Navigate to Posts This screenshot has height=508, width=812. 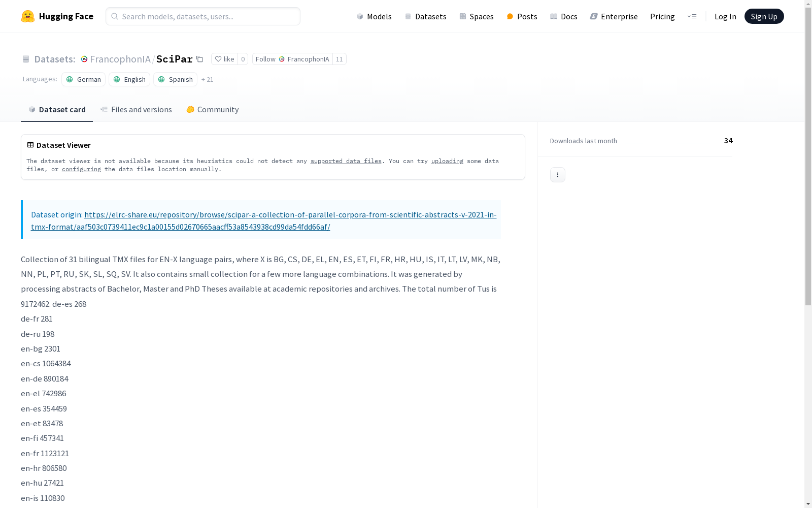pyautogui.click(x=522, y=16)
